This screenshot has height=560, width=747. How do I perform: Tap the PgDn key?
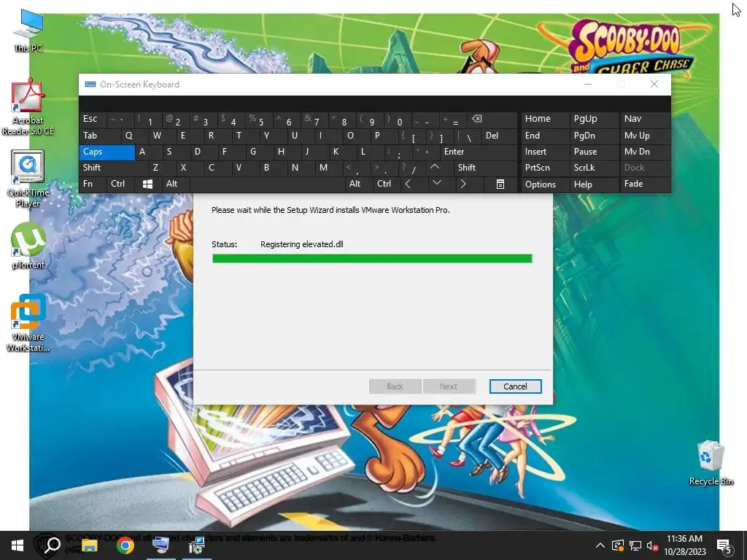pos(594,136)
